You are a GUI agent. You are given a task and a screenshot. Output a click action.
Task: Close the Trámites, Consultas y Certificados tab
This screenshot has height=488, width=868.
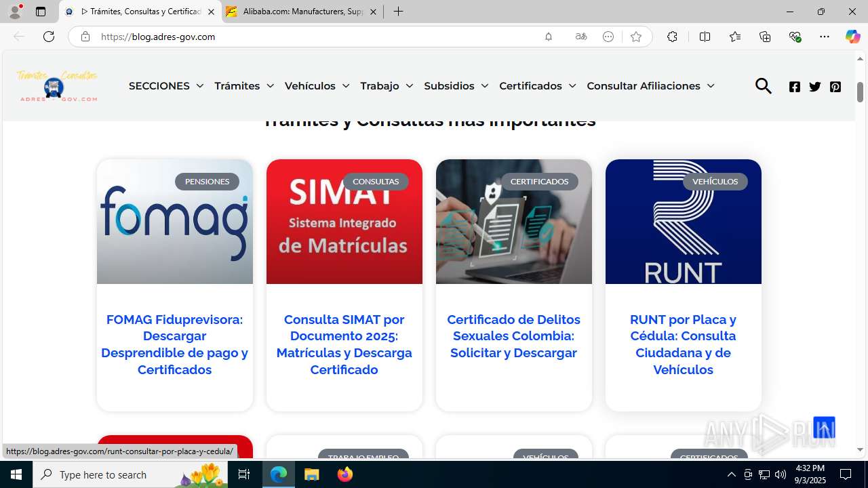tap(211, 12)
